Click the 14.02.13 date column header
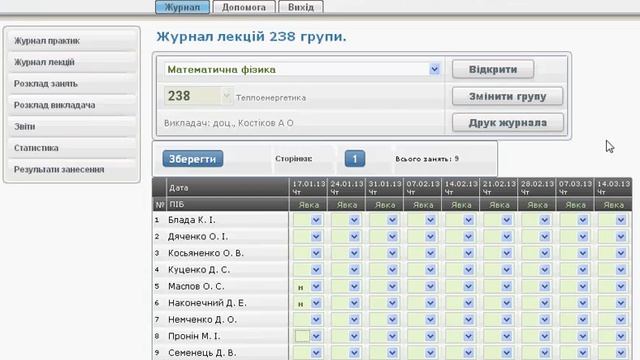 coord(461,187)
